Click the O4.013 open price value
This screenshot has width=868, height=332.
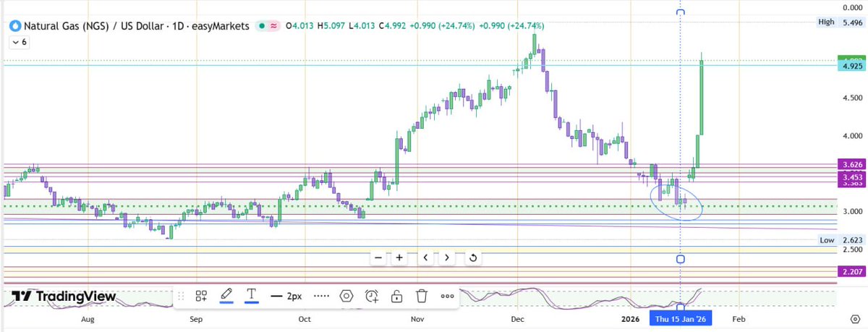tap(298, 25)
